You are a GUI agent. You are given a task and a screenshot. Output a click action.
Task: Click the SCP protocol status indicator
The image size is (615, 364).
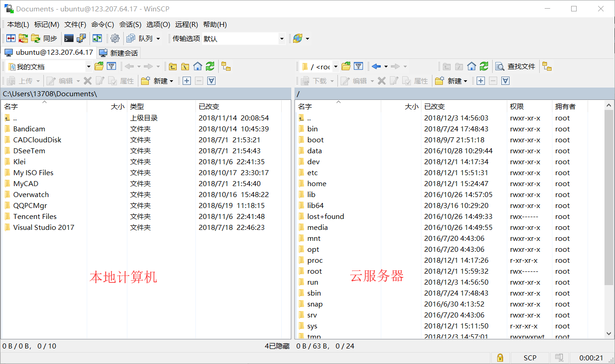[x=530, y=358]
